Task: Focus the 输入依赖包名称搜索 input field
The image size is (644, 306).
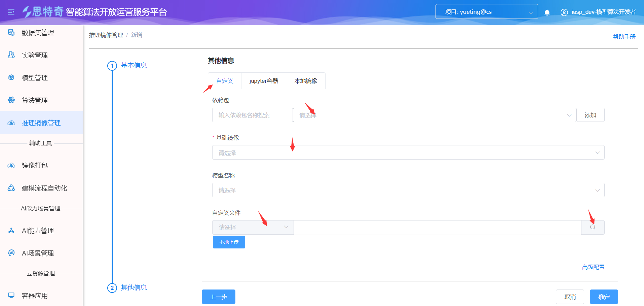Action: (252, 115)
